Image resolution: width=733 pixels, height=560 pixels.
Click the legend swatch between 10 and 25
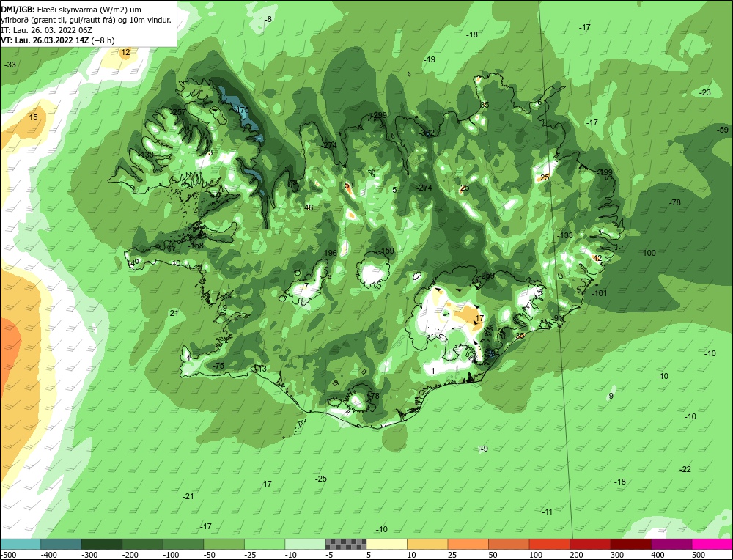click(427, 544)
